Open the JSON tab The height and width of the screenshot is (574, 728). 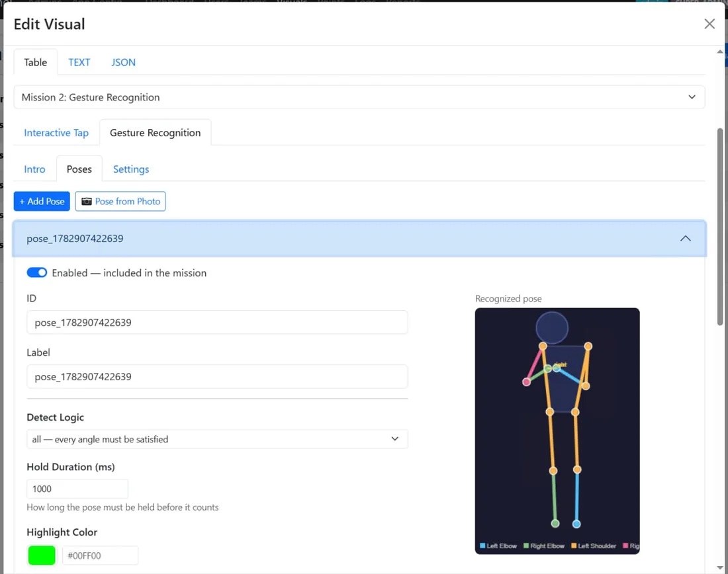123,62
